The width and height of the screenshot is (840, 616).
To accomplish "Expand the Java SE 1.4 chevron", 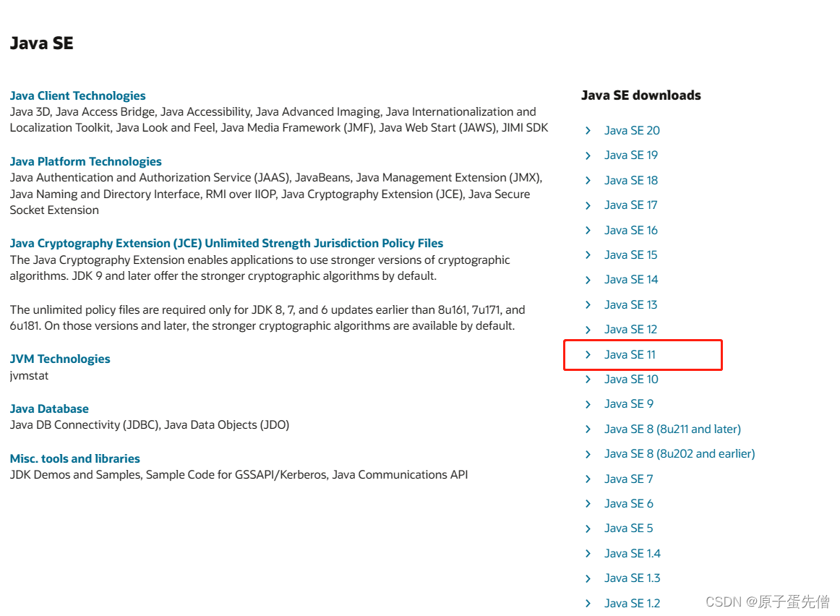I will 588,553.
